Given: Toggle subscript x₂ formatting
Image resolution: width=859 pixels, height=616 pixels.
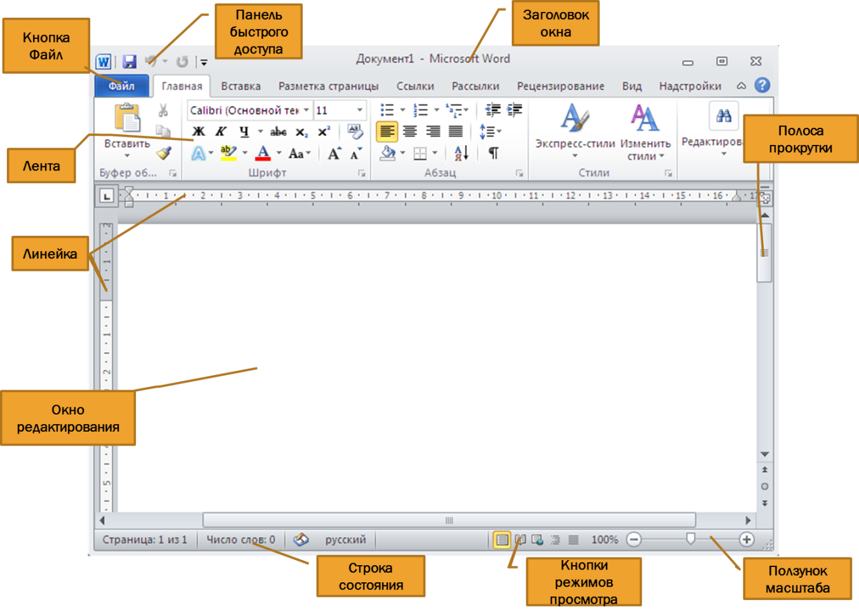Looking at the screenshot, I should point(301,132).
